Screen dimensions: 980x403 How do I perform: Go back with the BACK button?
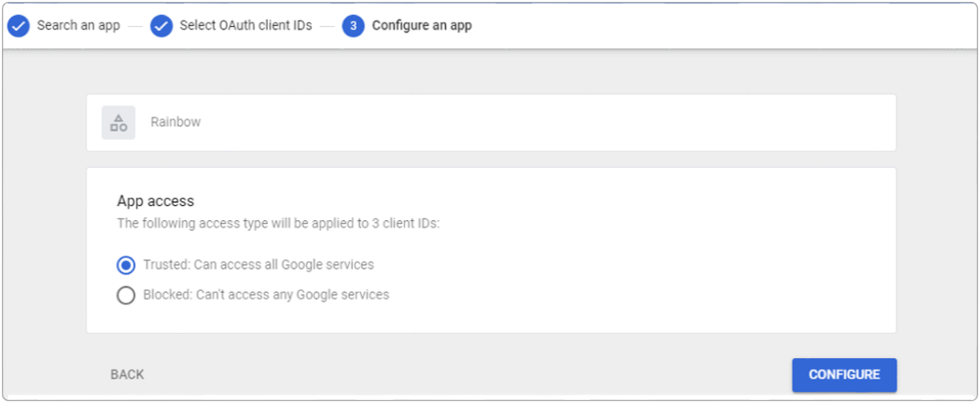point(127,375)
